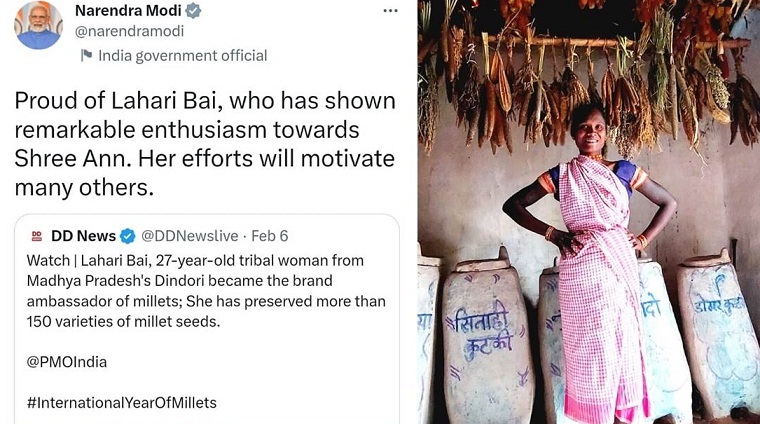
Task: Open the @narendramodi handle
Action: [130, 32]
